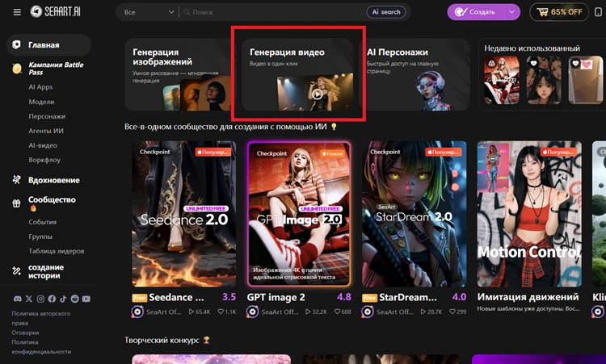The width and height of the screenshot is (606, 364).
Task: Open 'AI Apps' in the sidebar
Action: [40, 87]
